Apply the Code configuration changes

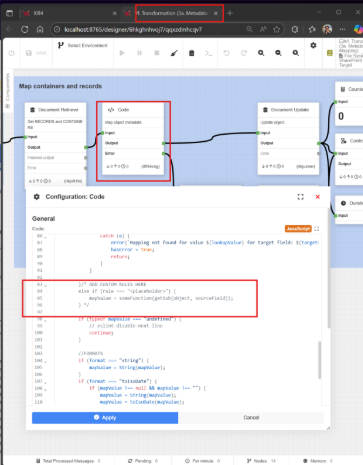[x=105, y=418]
